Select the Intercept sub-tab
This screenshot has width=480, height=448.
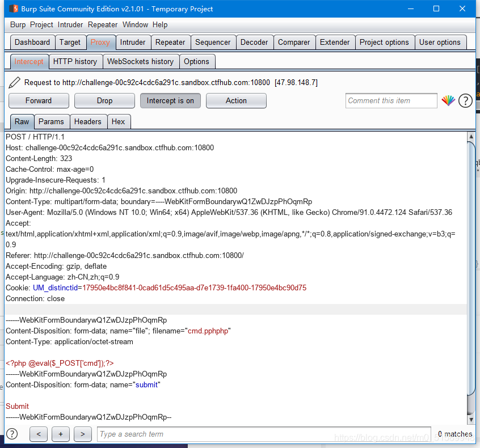pyautogui.click(x=29, y=61)
